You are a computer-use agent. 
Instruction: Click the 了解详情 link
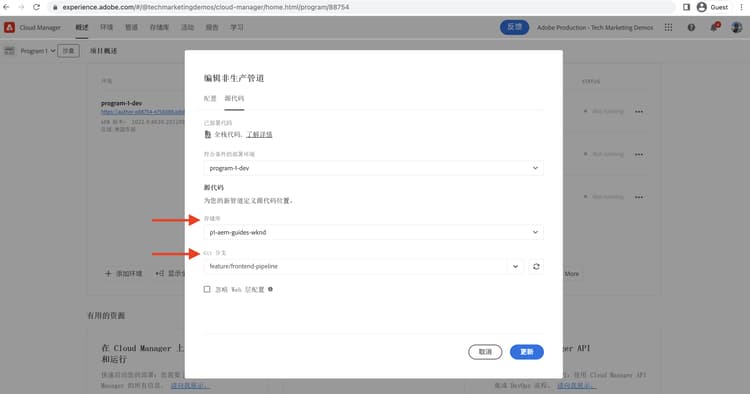(x=259, y=134)
